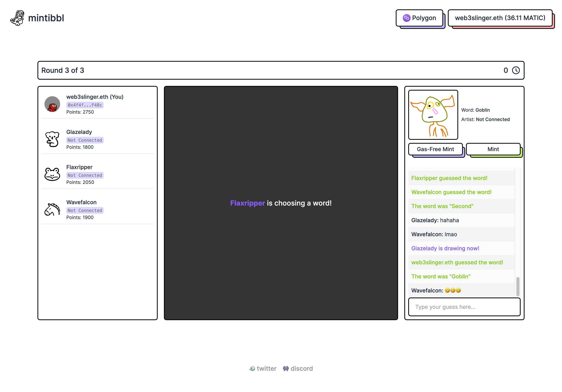Click Glazelady's Not Connected badge

(85, 140)
